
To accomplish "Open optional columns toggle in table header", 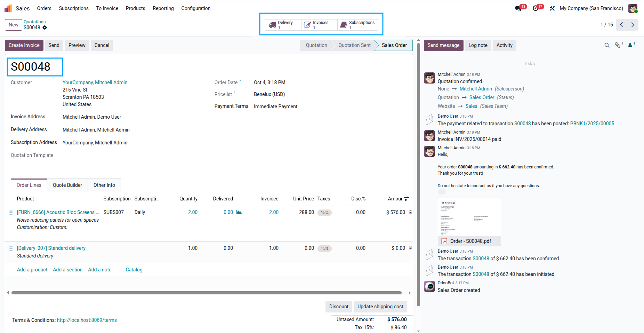I will click(407, 199).
